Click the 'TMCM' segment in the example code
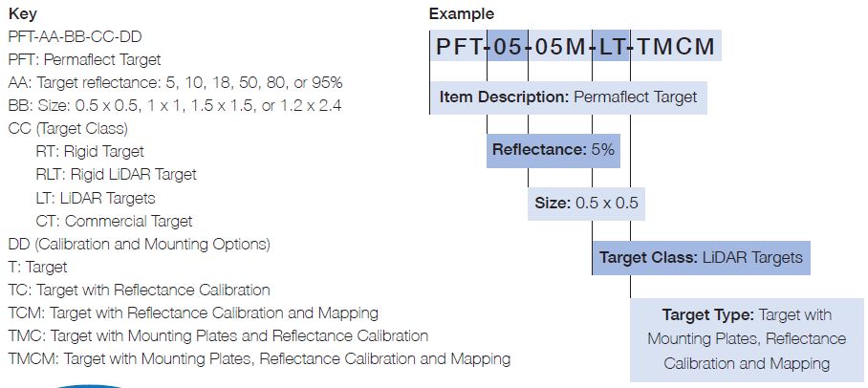The image size is (868, 388). 675,46
